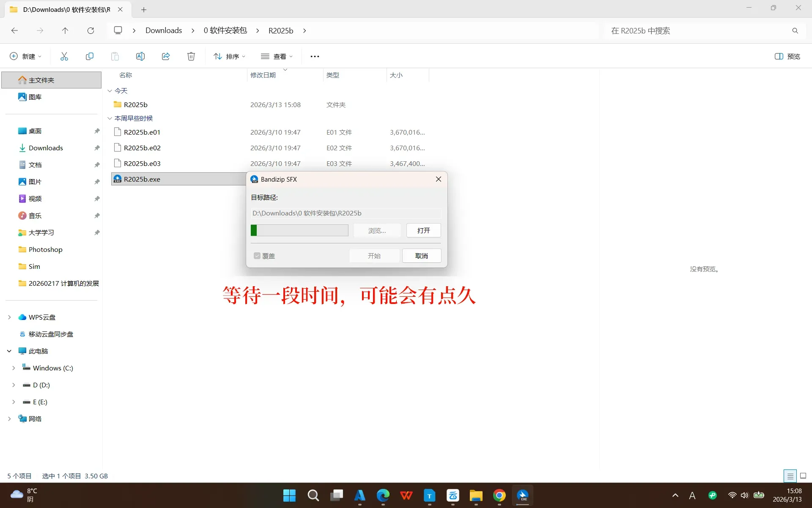Open the 查看 view menu
Image resolution: width=812 pixels, height=508 pixels.
coord(277,56)
